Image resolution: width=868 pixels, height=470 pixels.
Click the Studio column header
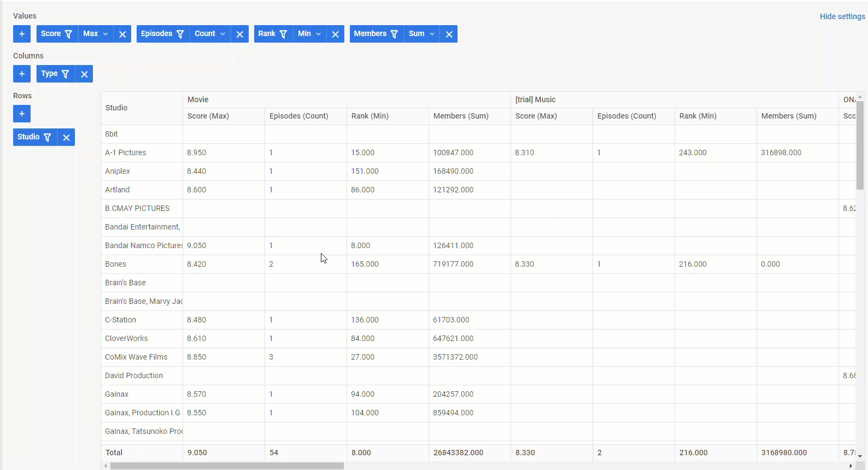tap(142, 108)
